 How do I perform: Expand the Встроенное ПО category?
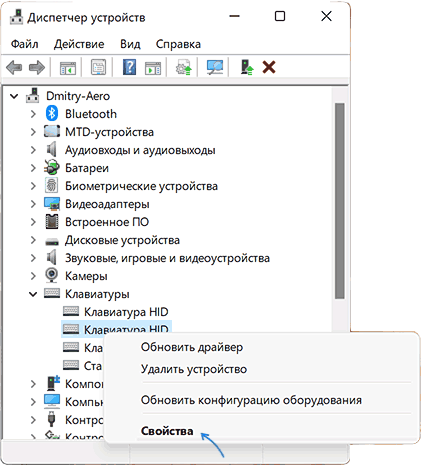33,222
